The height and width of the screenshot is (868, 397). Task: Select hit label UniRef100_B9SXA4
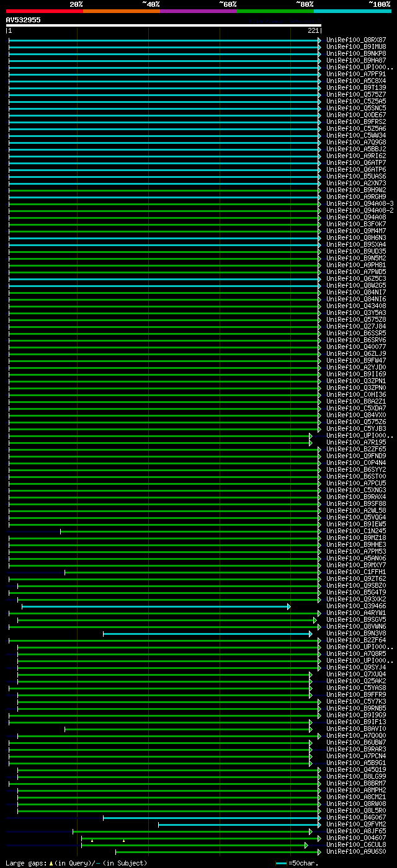[356, 244]
